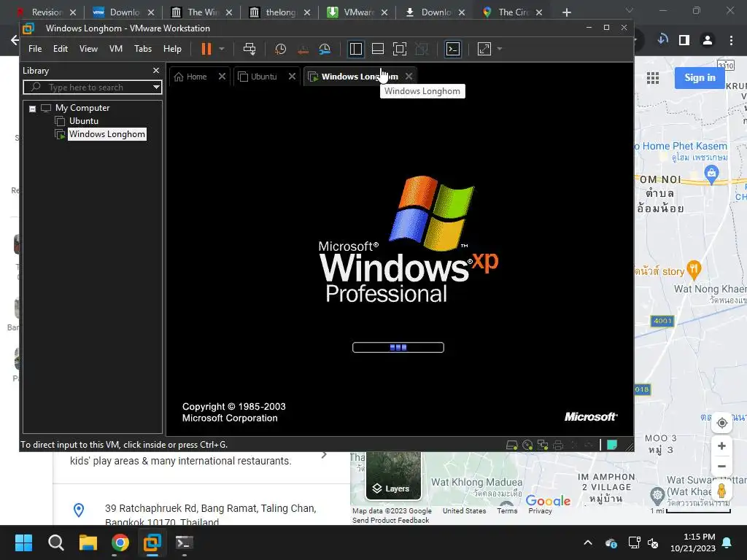Open Chrome from the taskbar
Image resolution: width=747 pixels, height=560 pixels.
(x=120, y=542)
